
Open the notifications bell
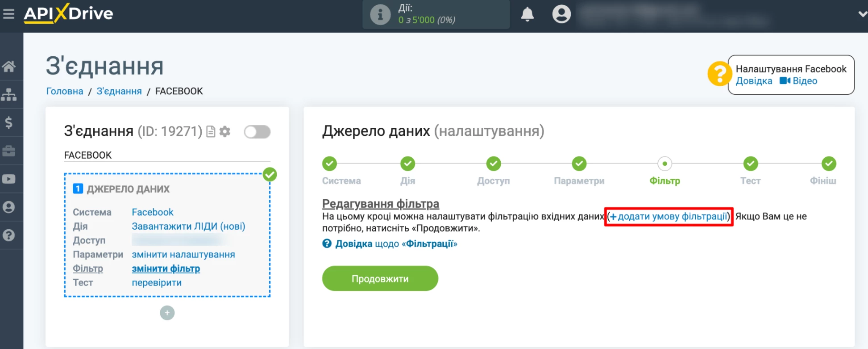(527, 14)
